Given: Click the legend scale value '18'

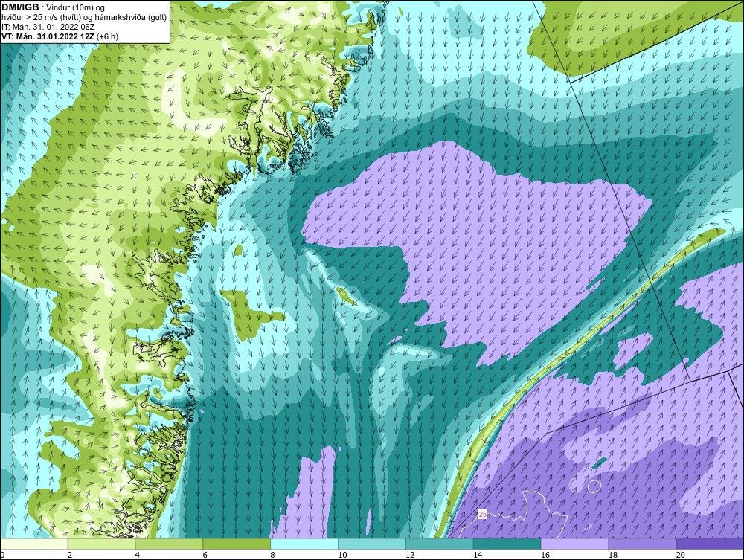Looking at the screenshot, I should (612, 555).
